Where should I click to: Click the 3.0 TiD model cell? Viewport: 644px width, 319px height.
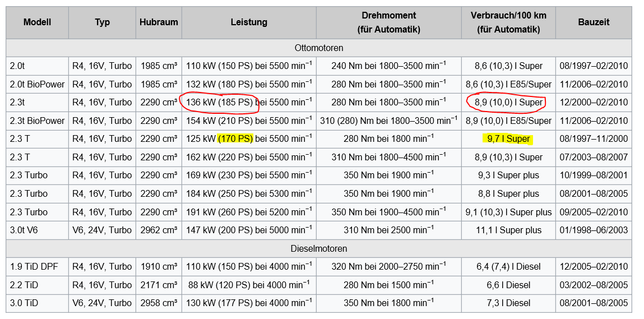coord(38,303)
